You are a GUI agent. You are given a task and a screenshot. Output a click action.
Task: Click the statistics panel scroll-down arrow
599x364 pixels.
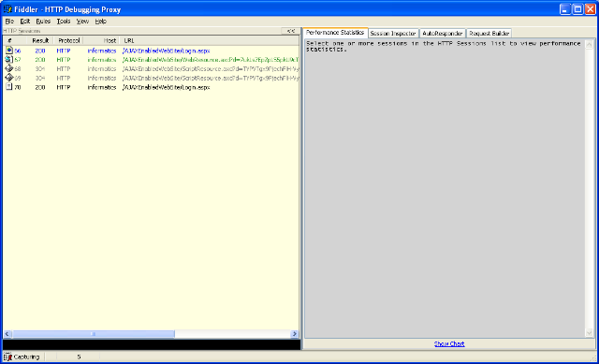pyautogui.click(x=589, y=333)
